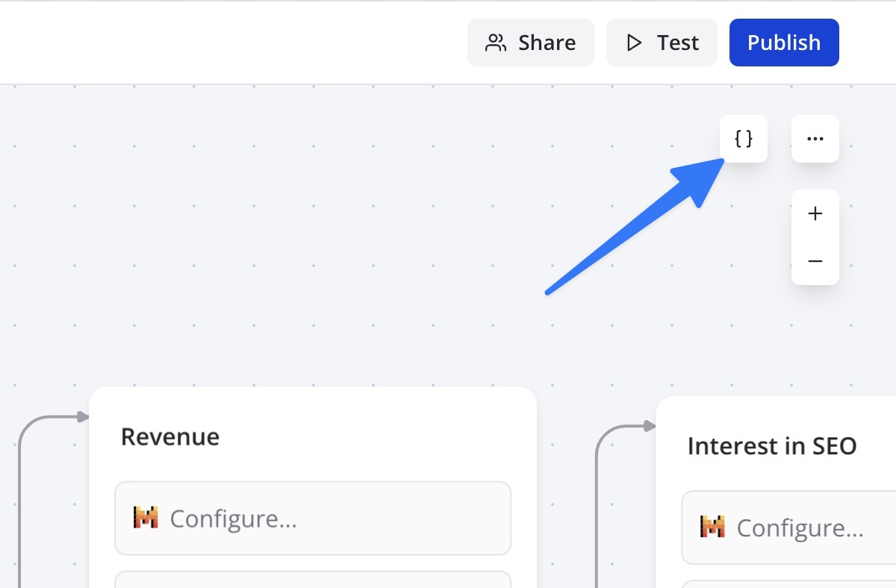Click the second field below Revenue's Configure
The height and width of the screenshot is (588, 896).
(312, 580)
